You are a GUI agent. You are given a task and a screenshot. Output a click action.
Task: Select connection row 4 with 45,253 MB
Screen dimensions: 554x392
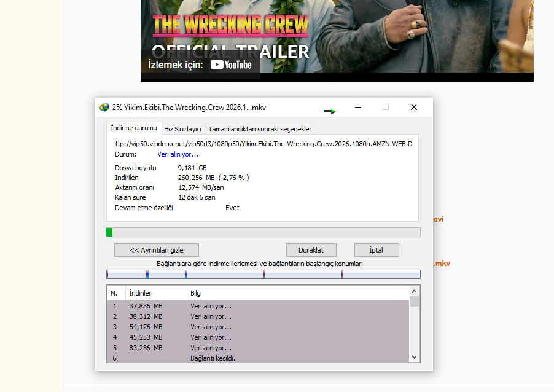tap(258, 337)
